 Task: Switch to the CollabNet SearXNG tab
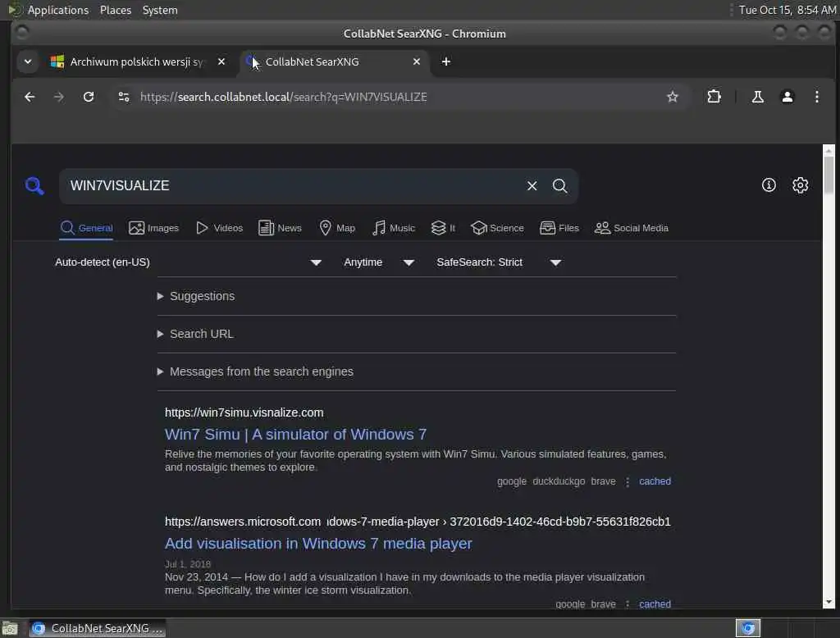tap(335, 62)
